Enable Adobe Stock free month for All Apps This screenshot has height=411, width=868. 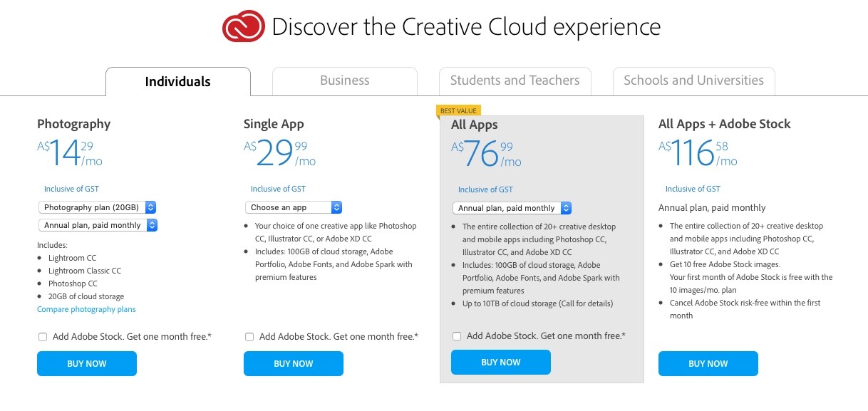point(457,335)
